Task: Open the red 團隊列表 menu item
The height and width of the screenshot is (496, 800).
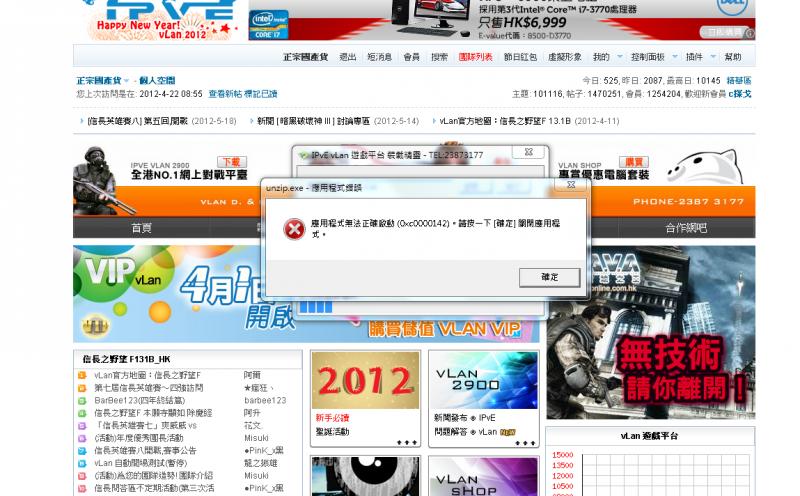Action: (x=476, y=57)
